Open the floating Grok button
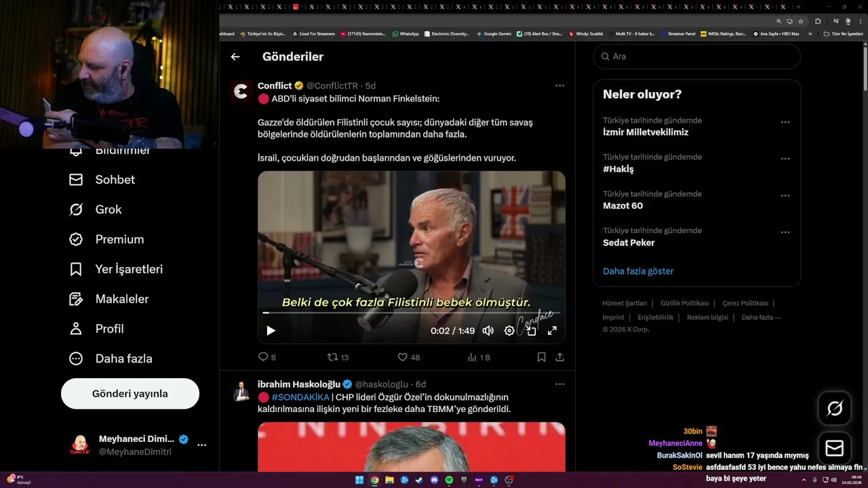Image resolution: width=868 pixels, height=488 pixels. point(835,408)
